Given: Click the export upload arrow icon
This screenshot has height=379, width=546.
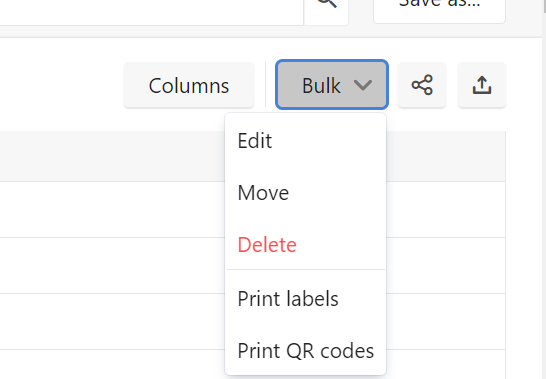Looking at the screenshot, I should click(482, 85).
